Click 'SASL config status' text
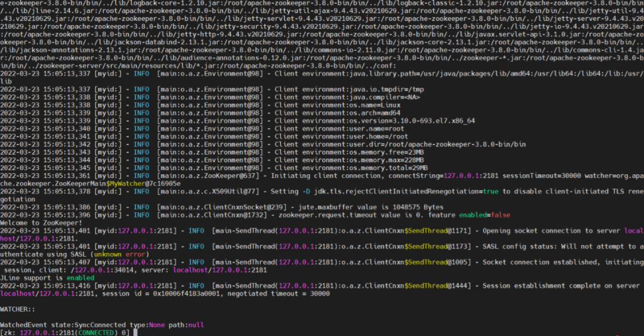The width and height of the screenshot is (644, 336). pyautogui.click(x=518, y=246)
